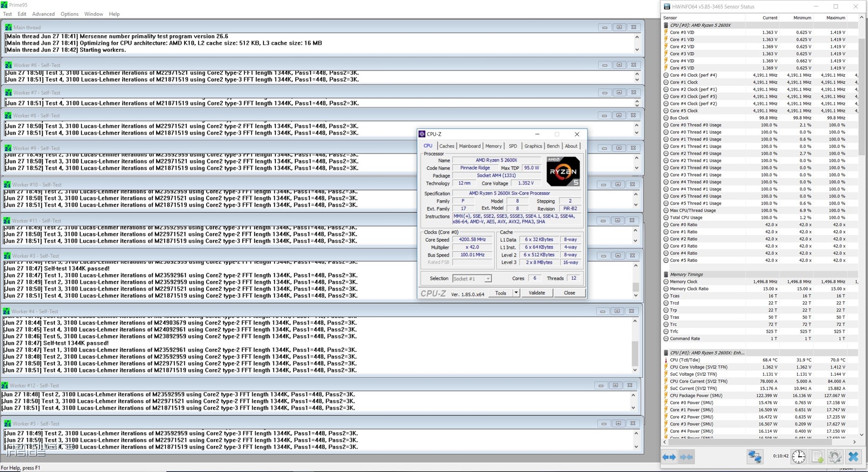Click the Worker #9 window icon
The width and height of the screenshot is (868, 472).
click(x=8, y=148)
